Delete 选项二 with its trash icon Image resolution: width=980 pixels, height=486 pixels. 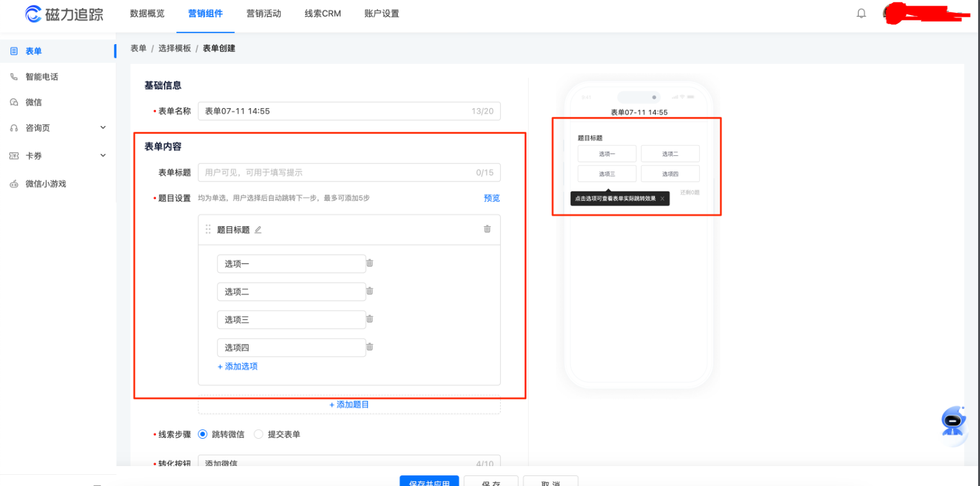point(370,291)
